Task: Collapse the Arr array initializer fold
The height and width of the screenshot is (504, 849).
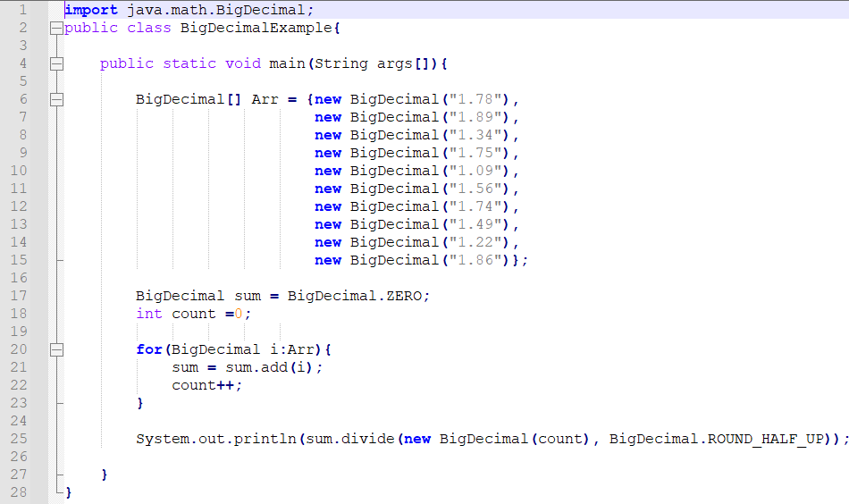Action: click(x=56, y=99)
